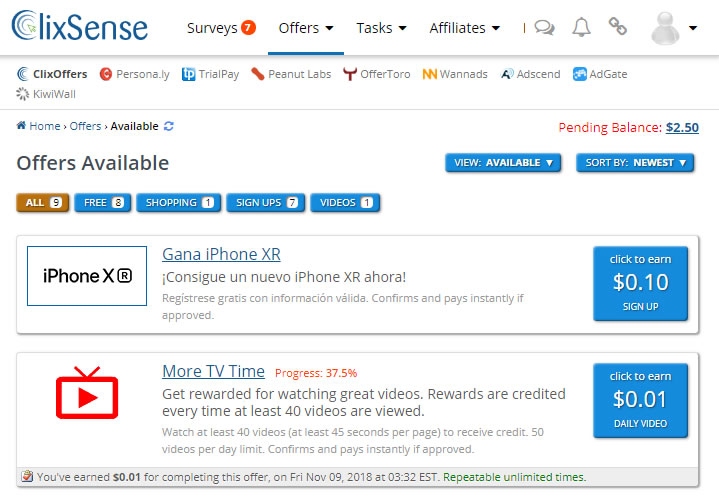Select the Wannads provider tab
Image resolution: width=719 pixels, height=499 pixels.
tap(455, 74)
